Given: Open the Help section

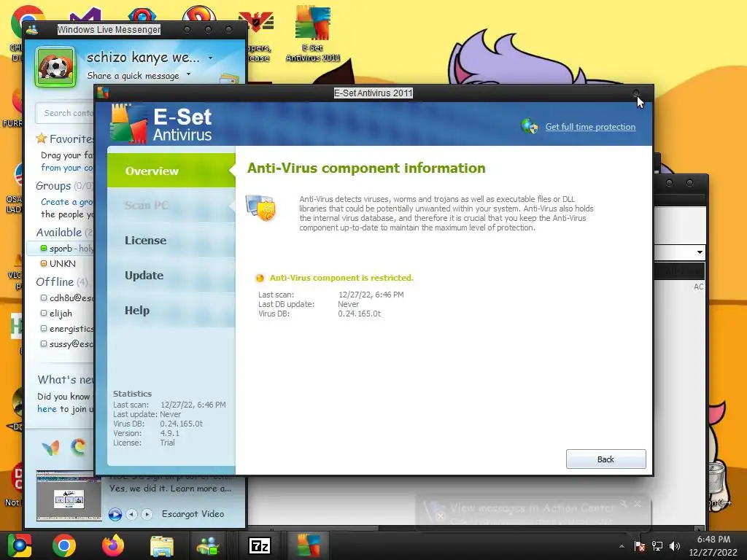Looking at the screenshot, I should coord(171,311).
